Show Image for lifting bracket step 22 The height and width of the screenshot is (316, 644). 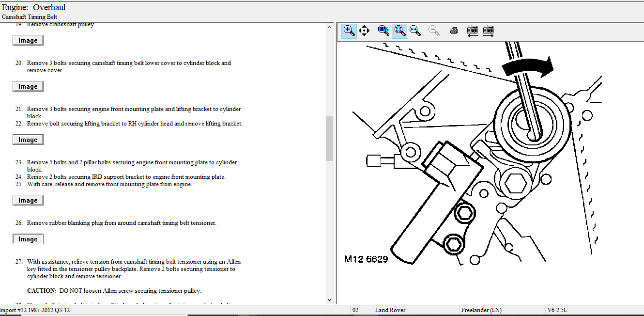click(28, 140)
